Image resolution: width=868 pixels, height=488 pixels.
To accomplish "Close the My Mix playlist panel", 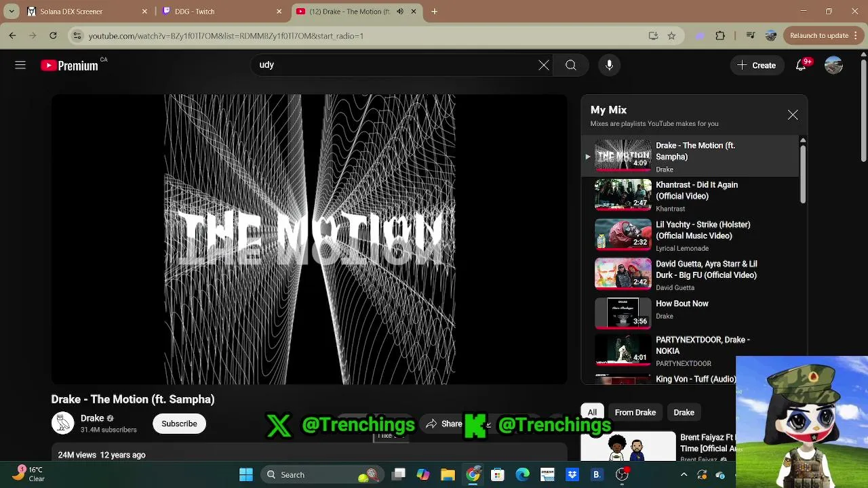I will point(793,115).
